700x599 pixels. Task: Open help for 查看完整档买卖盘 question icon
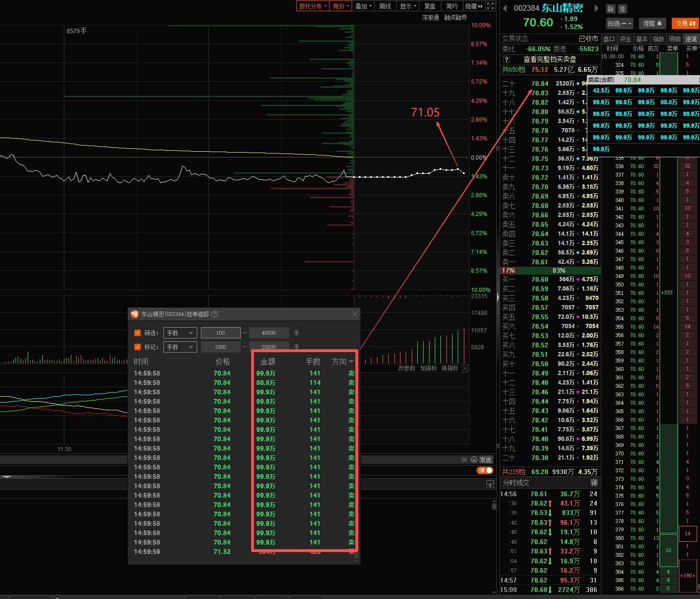click(x=506, y=59)
